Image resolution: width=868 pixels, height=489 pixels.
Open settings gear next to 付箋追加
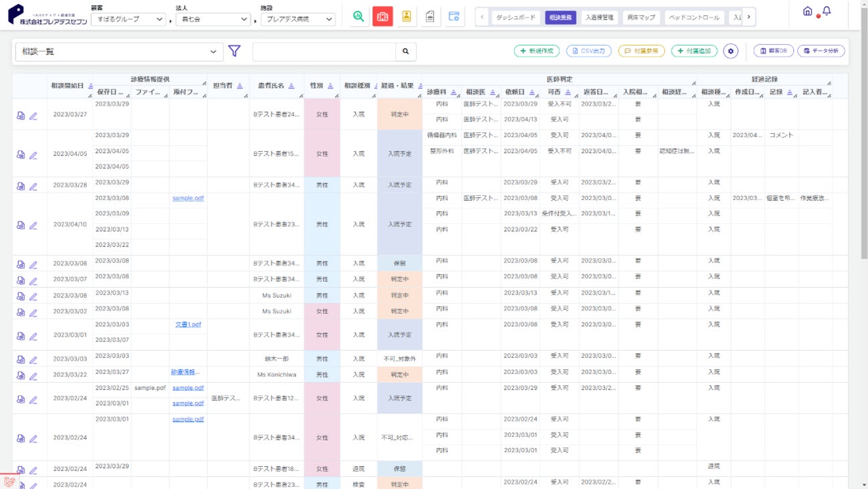click(730, 51)
